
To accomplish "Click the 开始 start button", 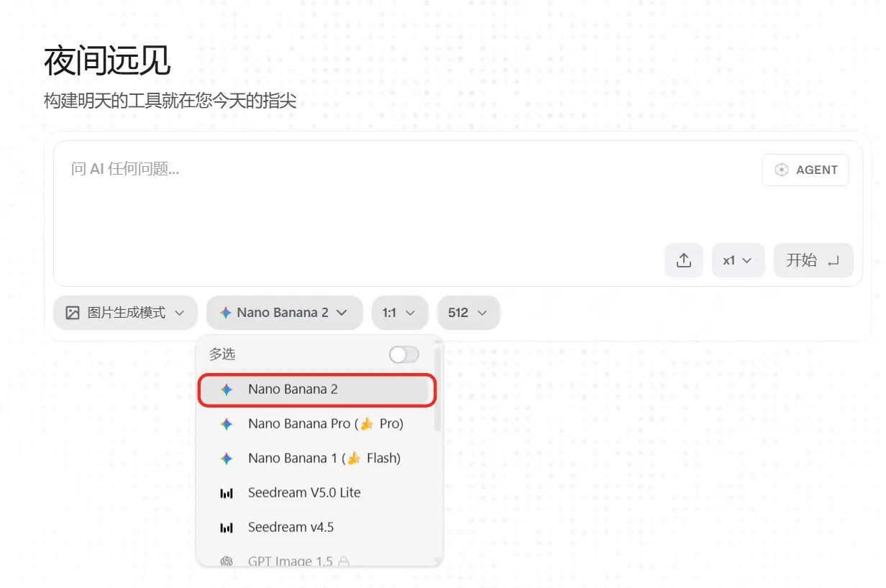I will [813, 260].
